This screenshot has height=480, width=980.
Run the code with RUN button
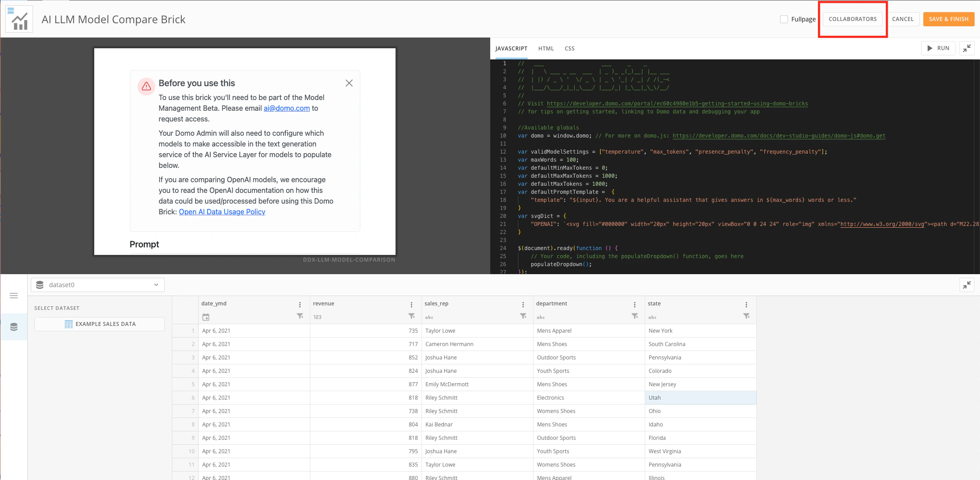938,48
